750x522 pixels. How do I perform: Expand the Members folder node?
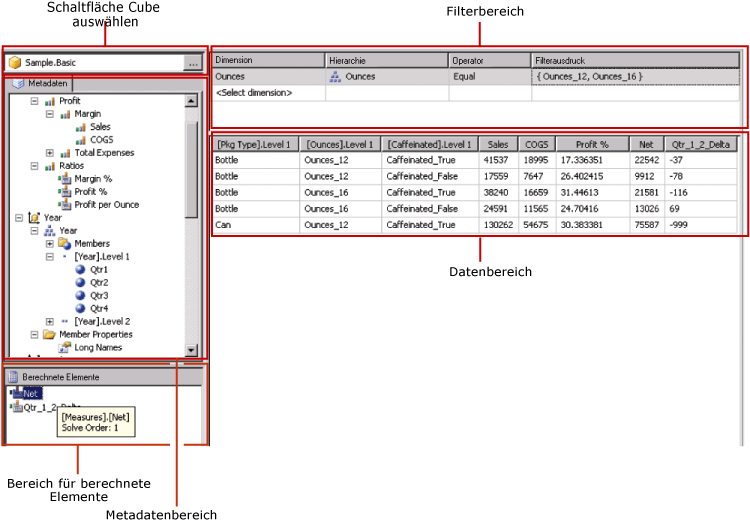click(x=50, y=244)
